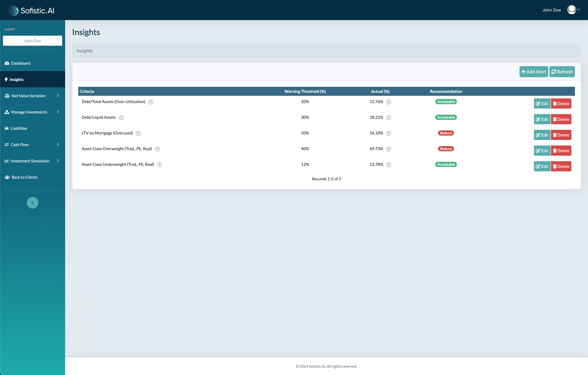Click the Investment Simulation icon
588x375 pixels.
point(6,161)
